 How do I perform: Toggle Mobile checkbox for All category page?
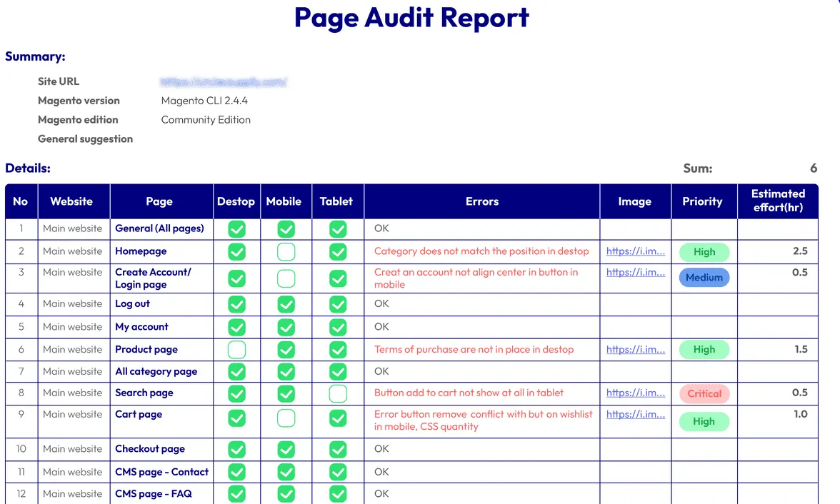point(286,372)
